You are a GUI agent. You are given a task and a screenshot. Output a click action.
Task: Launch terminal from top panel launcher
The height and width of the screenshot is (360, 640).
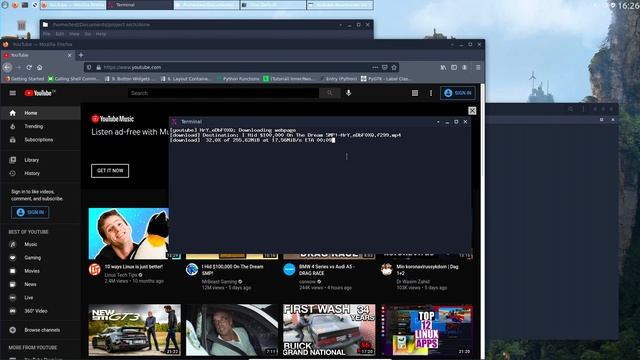[25, 5]
